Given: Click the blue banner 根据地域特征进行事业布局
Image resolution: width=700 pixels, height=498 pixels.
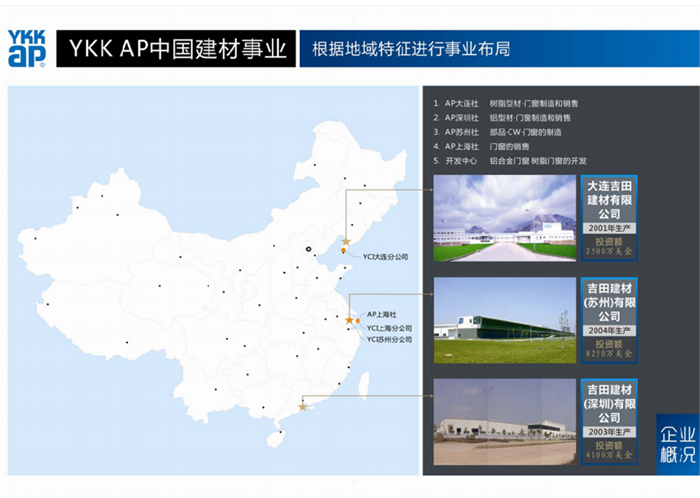Looking at the screenshot, I should tap(500, 49).
